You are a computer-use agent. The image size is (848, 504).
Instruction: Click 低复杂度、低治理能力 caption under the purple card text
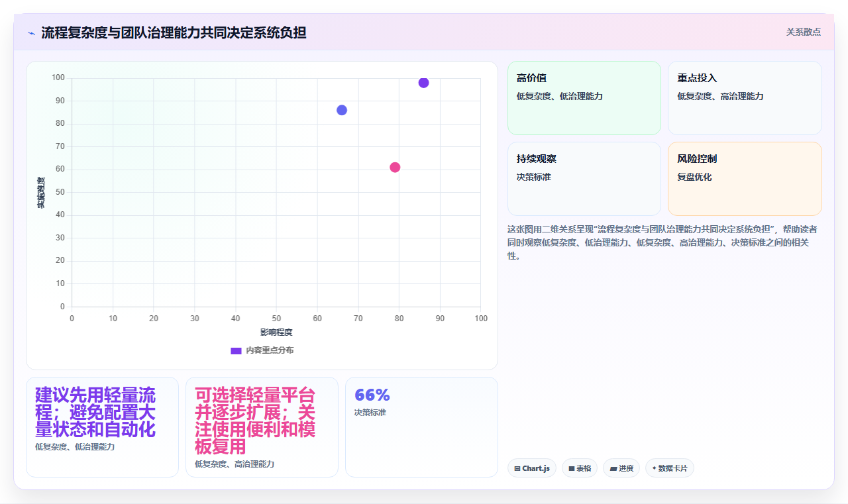pyautogui.click(x=75, y=447)
